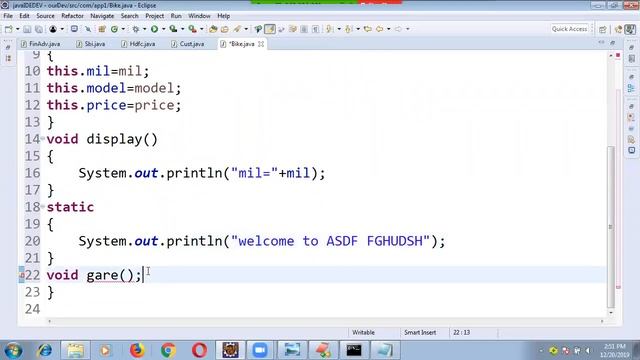Click the Last Edit Location icon
Screen dimensions: 640x360
pos(368,29)
